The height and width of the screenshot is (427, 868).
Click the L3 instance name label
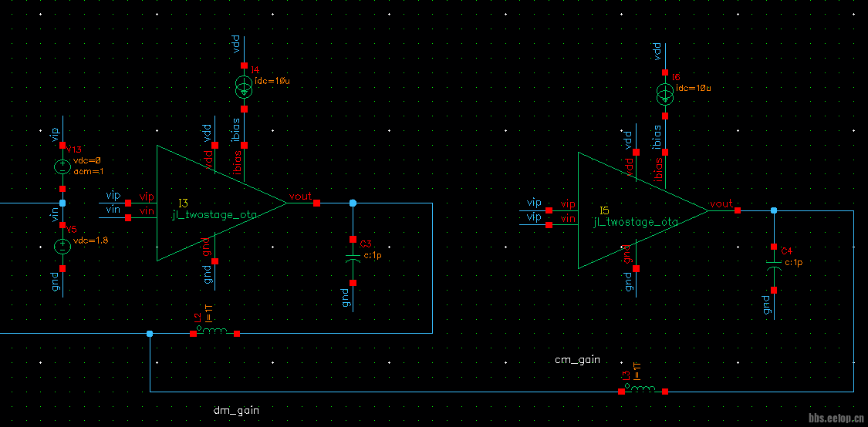tap(626, 375)
